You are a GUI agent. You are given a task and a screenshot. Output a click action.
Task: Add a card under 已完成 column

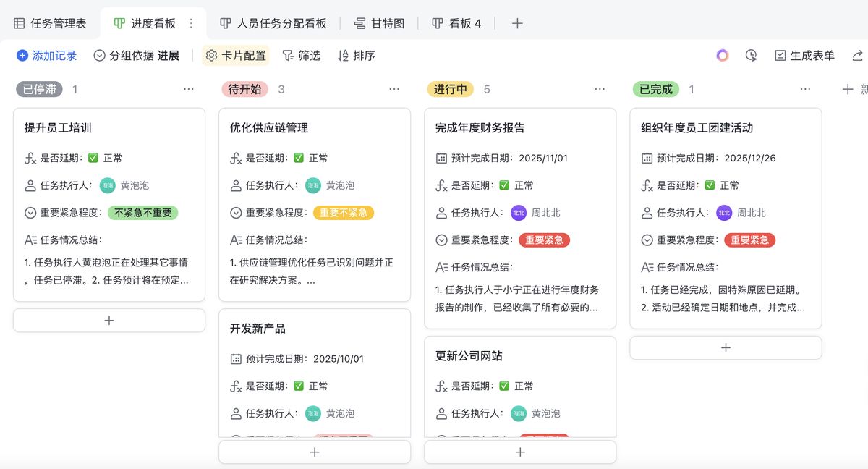[726, 347]
